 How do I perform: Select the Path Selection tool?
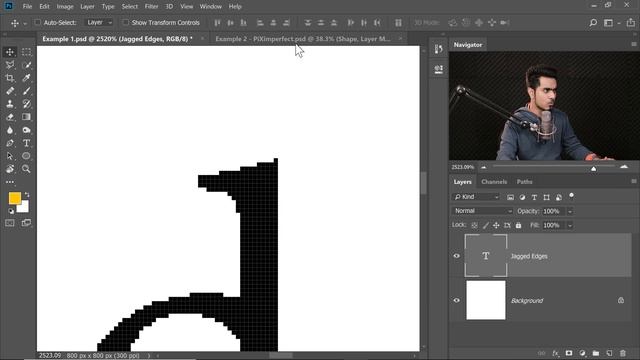pyautogui.click(x=10, y=156)
